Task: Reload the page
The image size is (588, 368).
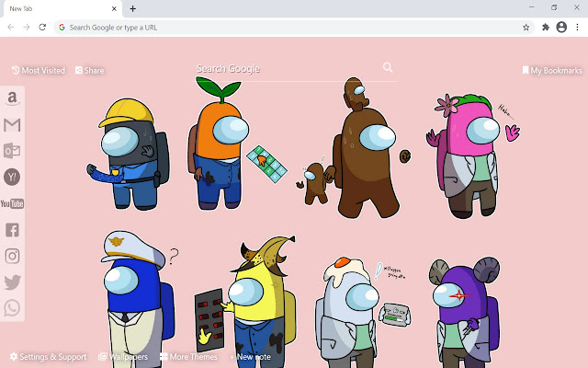Action: pos(42,27)
